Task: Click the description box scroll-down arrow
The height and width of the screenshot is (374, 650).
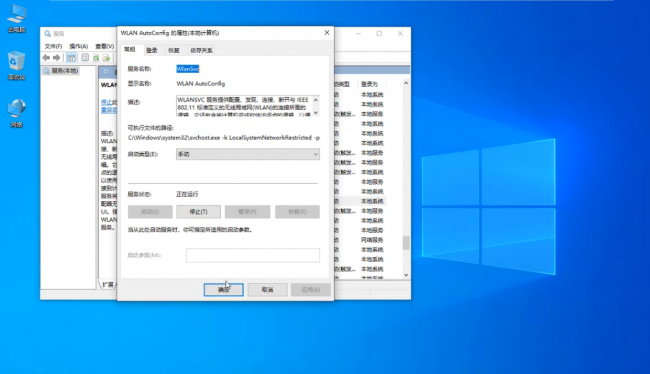Action: [x=315, y=112]
